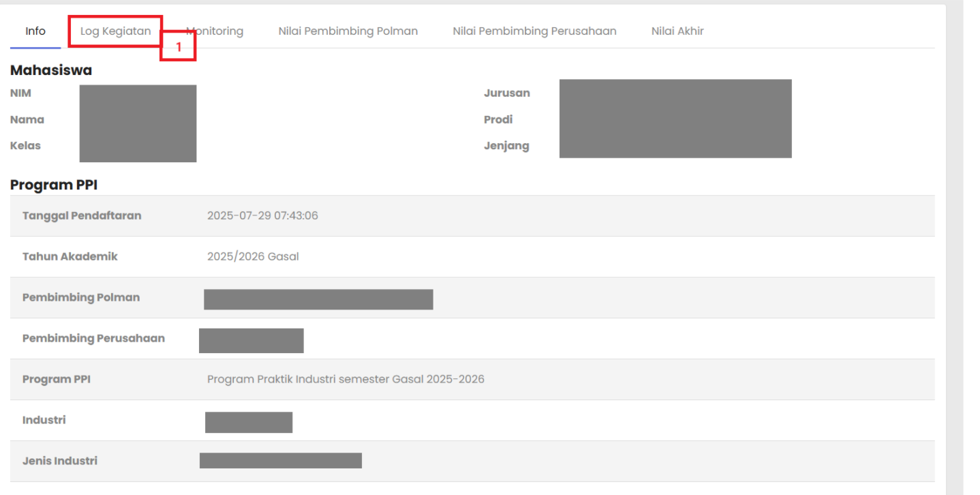The height and width of the screenshot is (495, 980).
Task: Click the Jurusan field label
Action: click(506, 93)
